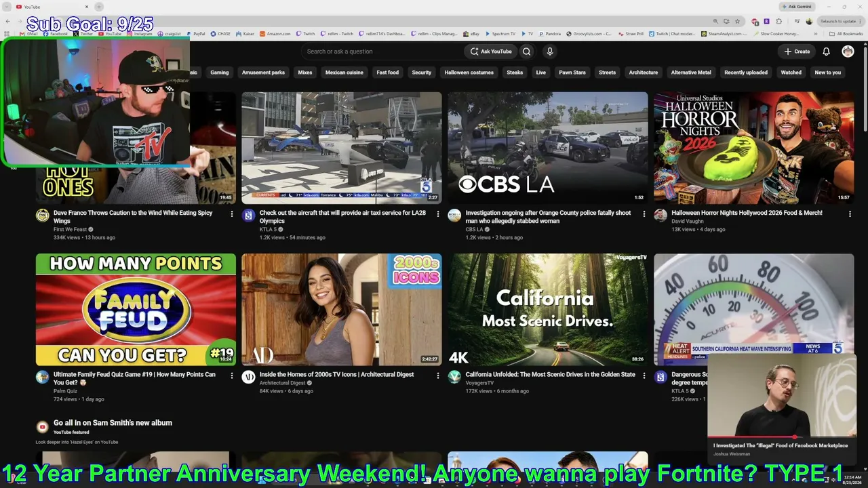Screen dimensions: 868x488
Task: Select the Mexican cuisine chip
Action: (x=344, y=73)
